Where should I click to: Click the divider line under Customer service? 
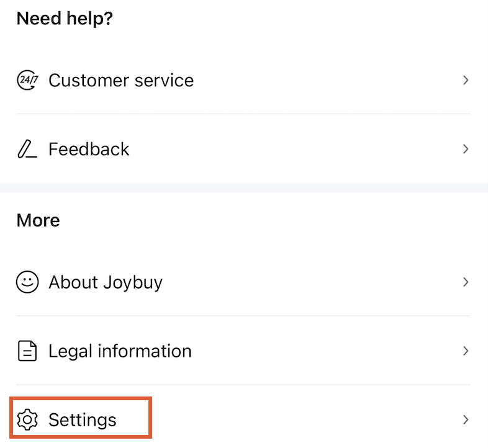[244, 114]
